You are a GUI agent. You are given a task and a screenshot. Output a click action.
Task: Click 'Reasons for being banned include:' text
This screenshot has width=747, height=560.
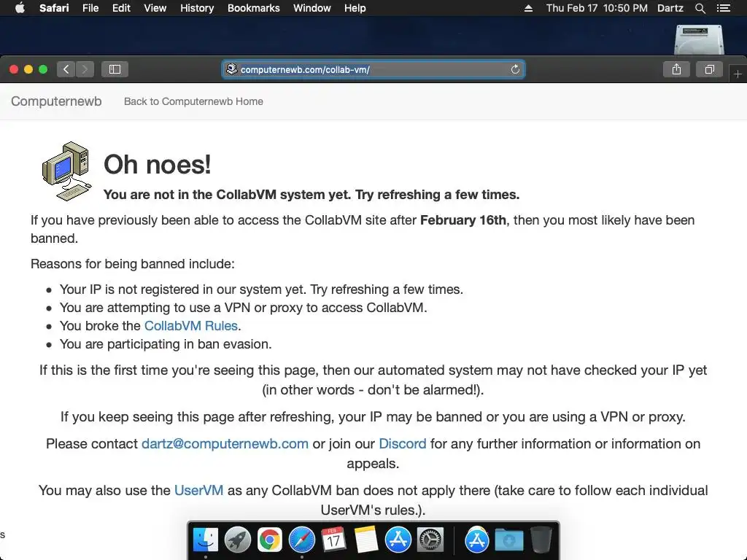point(133,264)
